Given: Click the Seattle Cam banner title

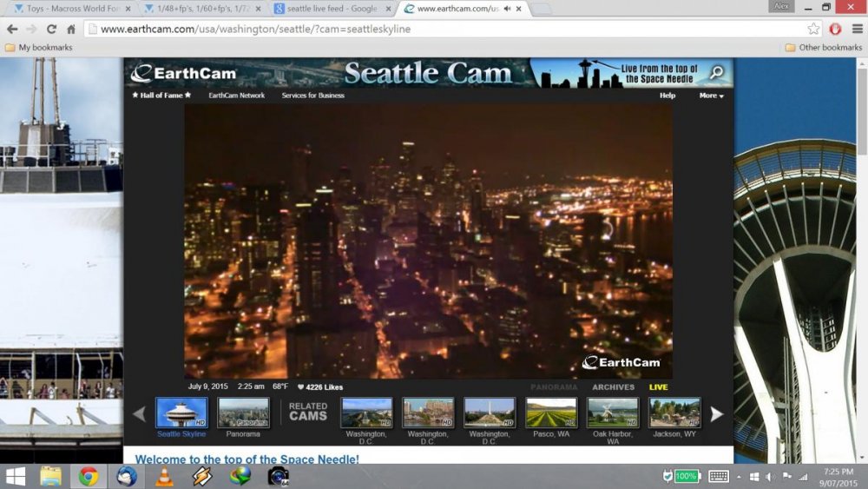Looking at the screenshot, I should click(x=428, y=73).
